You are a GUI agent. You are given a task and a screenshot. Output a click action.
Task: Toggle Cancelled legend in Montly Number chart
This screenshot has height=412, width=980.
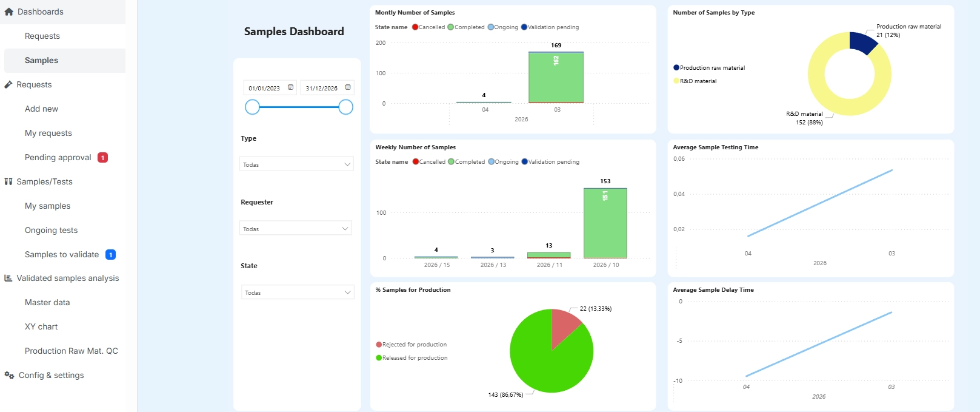(x=428, y=27)
